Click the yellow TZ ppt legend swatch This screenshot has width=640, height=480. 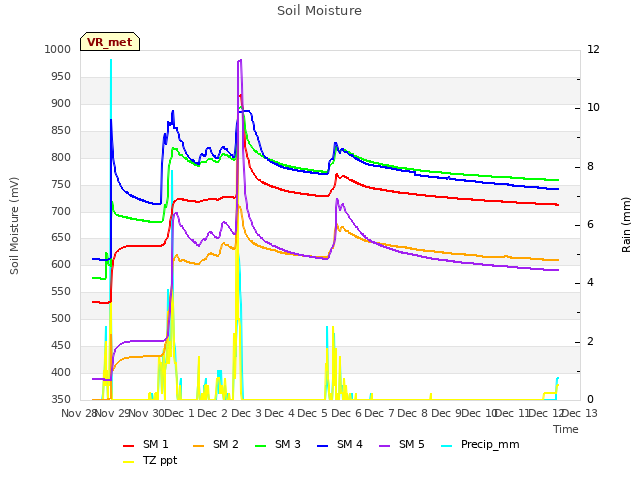pyautogui.click(x=129, y=462)
